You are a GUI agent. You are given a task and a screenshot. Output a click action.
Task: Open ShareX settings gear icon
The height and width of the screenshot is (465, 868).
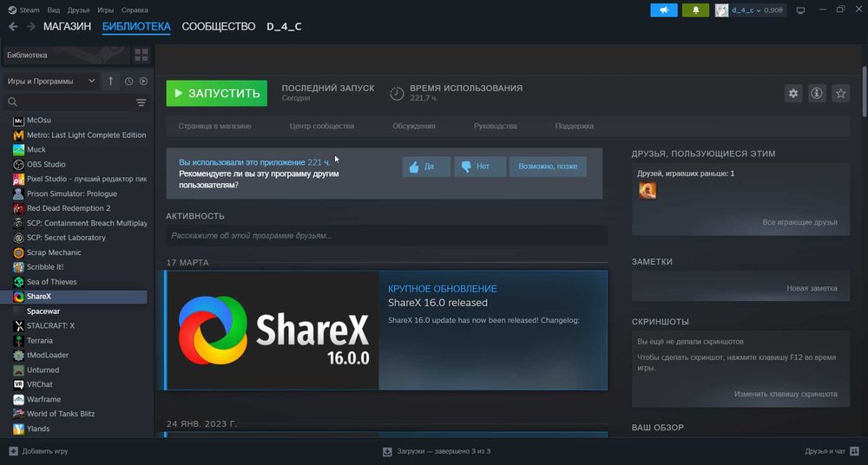pyautogui.click(x=793, y=94)
